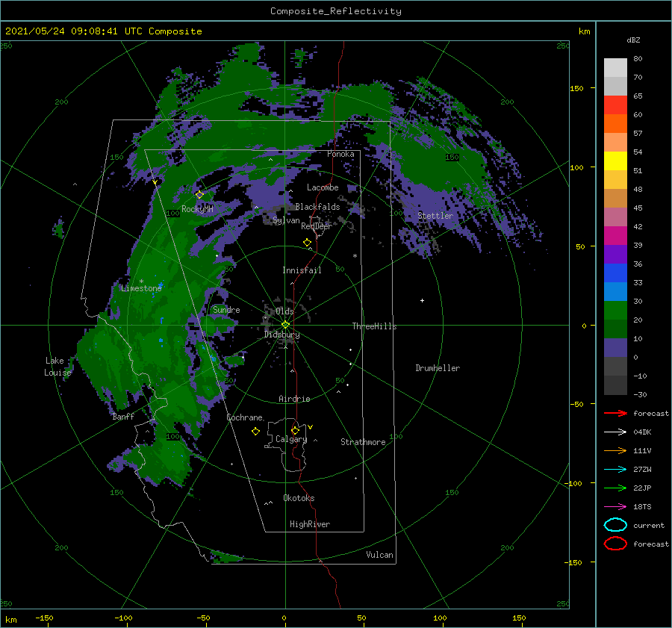This screenshot has height=628, width=672.
Task: Click the dBZ legend heading
Action: (x=633, y=40)
